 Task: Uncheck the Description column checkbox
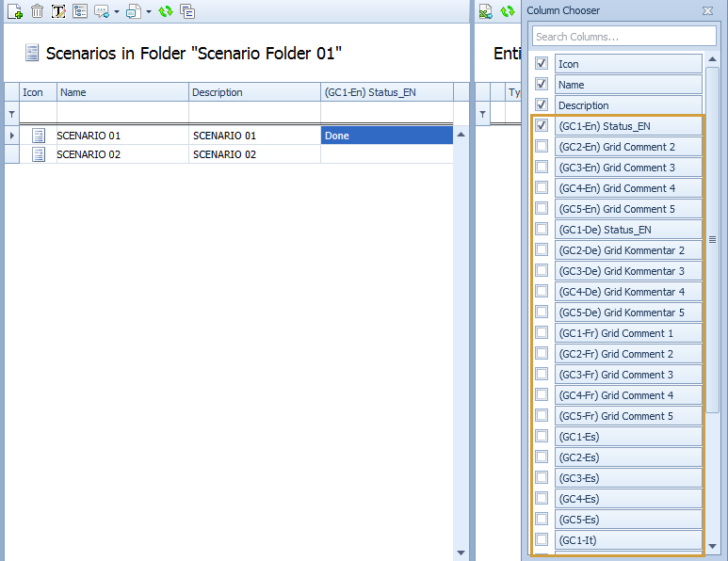coord(542,104)
